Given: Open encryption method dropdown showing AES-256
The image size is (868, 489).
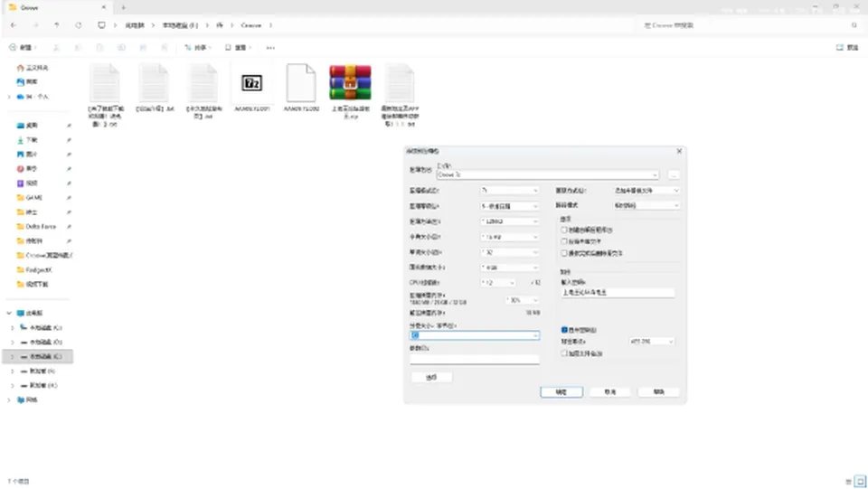Looking at the screenshot, I should 652,342.
